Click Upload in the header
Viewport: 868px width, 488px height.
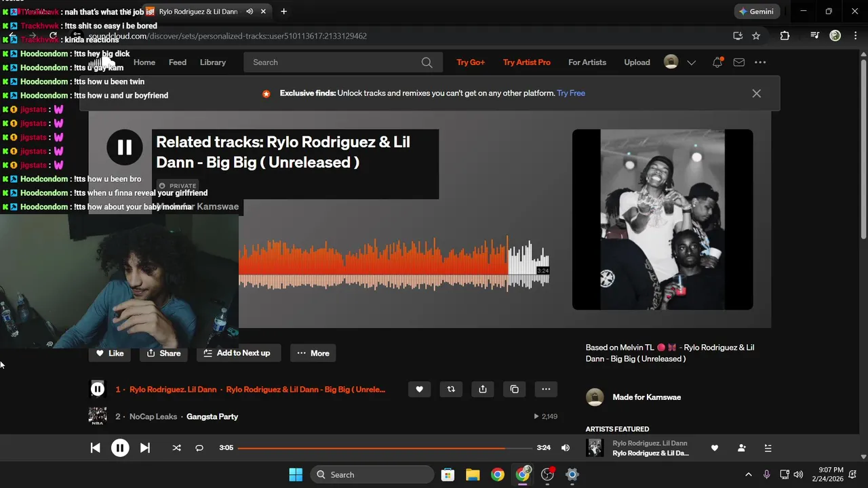[x=637, y=62]
